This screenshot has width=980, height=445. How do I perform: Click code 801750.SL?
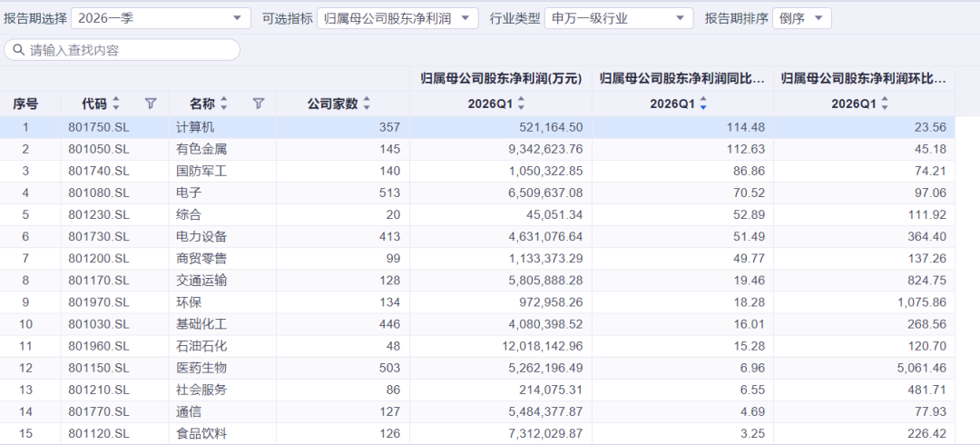(99, 128)
